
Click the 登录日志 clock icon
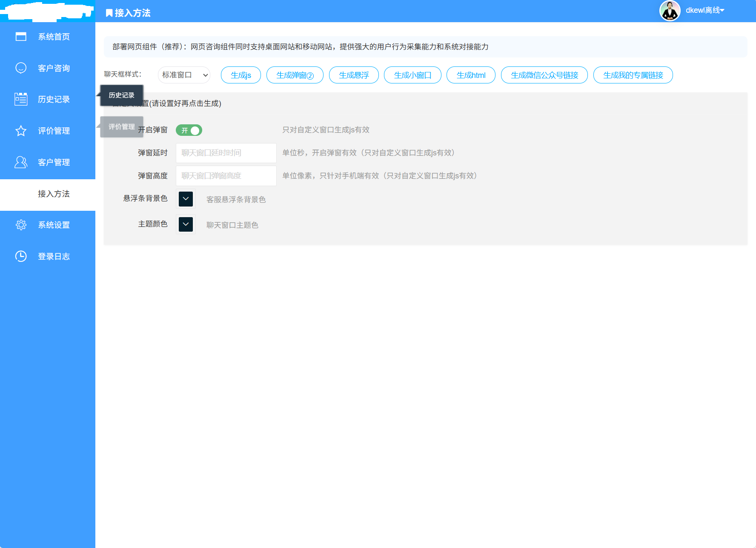point(20,256)
